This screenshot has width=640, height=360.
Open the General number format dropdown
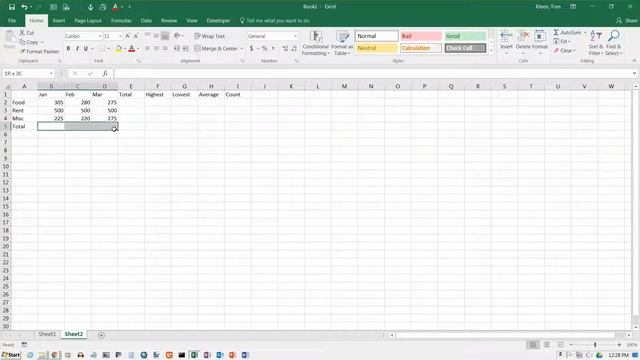coord(296,36)
